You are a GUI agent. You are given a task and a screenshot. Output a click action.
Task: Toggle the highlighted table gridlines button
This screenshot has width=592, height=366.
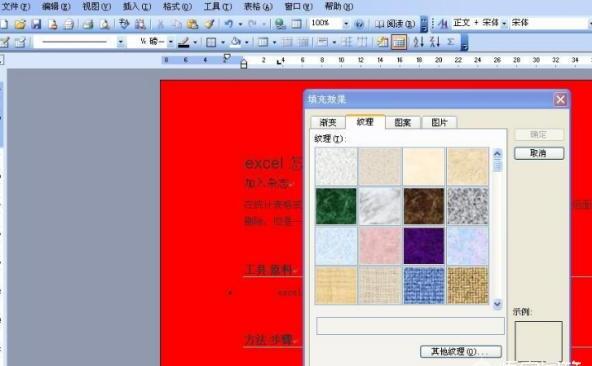pyautogui.click(x=399, y=42)
